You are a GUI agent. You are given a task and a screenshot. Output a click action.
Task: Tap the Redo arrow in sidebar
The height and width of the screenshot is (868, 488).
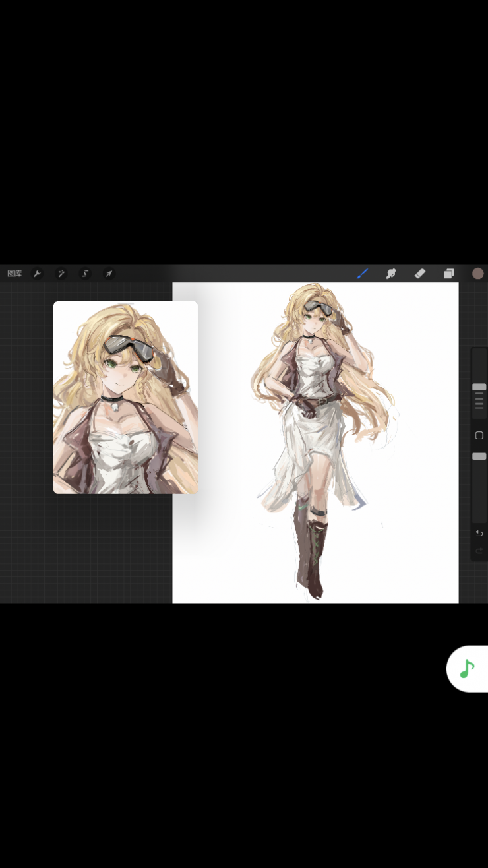pyautogui.click(x=479, y=550)
